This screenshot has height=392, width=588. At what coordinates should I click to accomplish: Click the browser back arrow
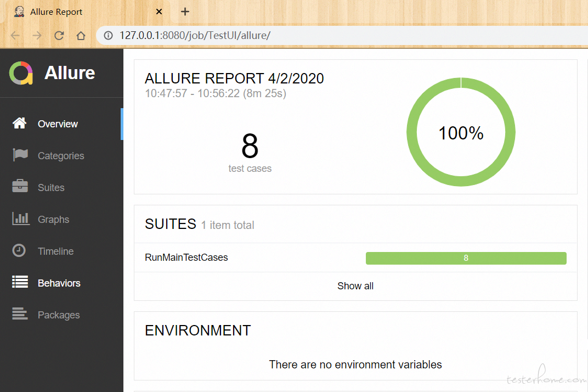(x=15, y=36)
